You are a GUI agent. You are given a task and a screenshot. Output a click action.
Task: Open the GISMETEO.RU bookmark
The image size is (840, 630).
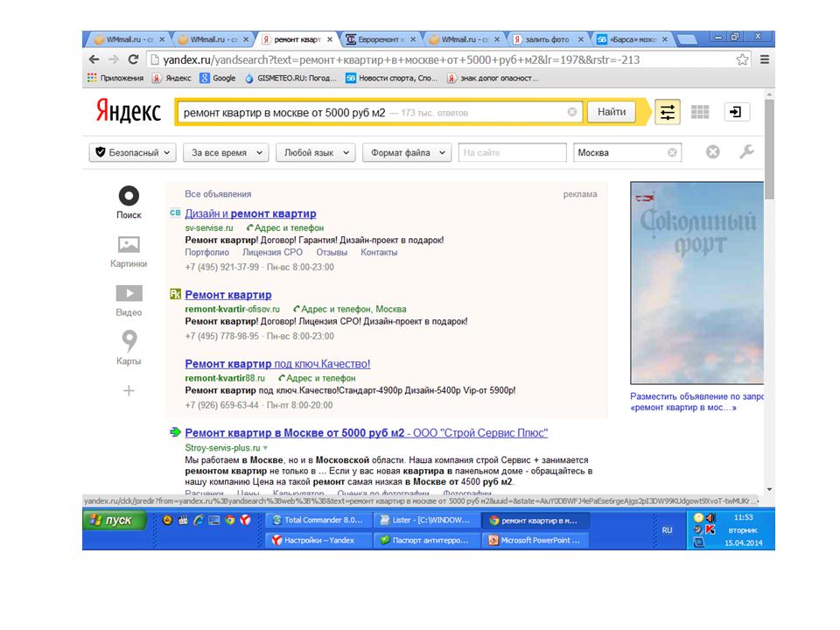point(290,78)
